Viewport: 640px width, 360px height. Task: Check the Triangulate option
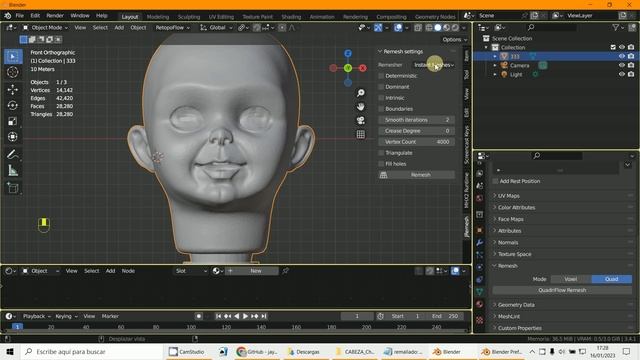pyautogui.click(x=381, y=153)
